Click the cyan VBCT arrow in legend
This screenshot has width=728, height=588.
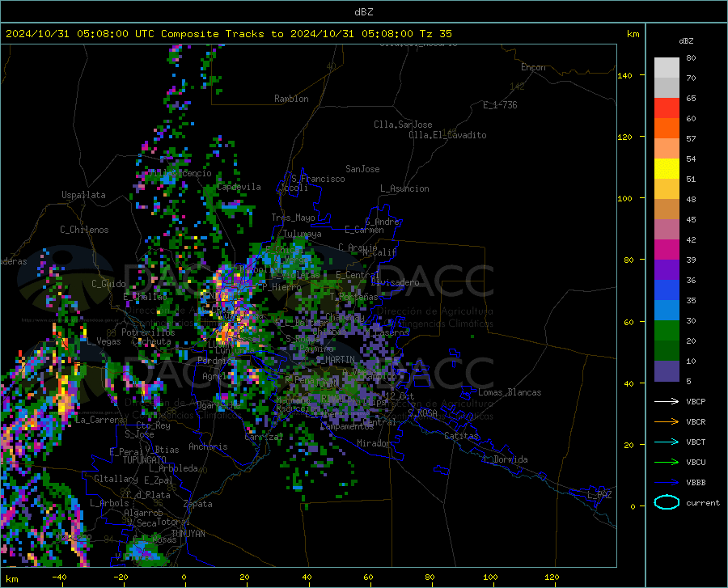pyautogui.click(x=667, y=442)
